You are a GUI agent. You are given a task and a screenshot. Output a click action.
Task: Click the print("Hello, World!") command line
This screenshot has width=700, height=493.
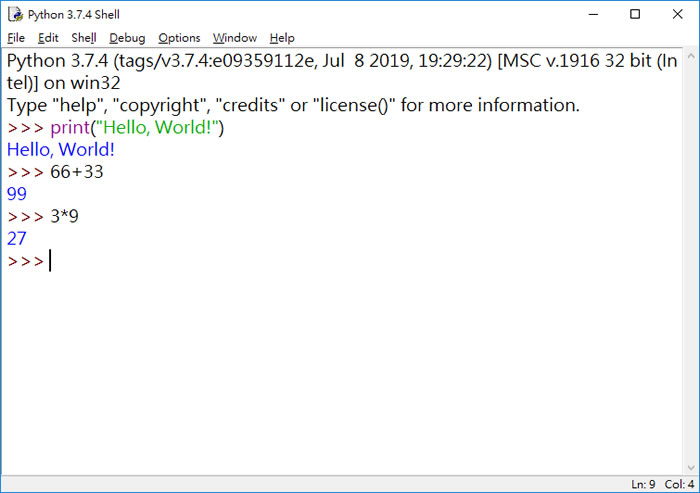point(137,128)
